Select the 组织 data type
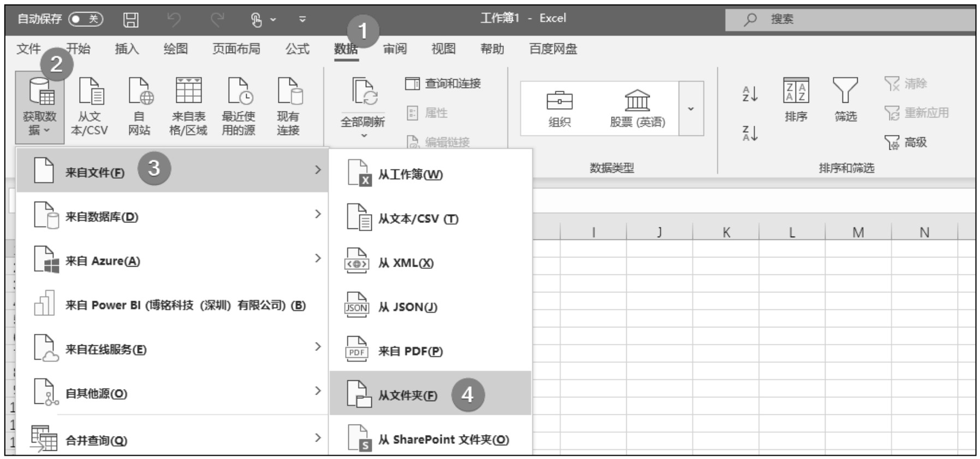This screenshot has width=980, height=459. [x=560, y=109]
